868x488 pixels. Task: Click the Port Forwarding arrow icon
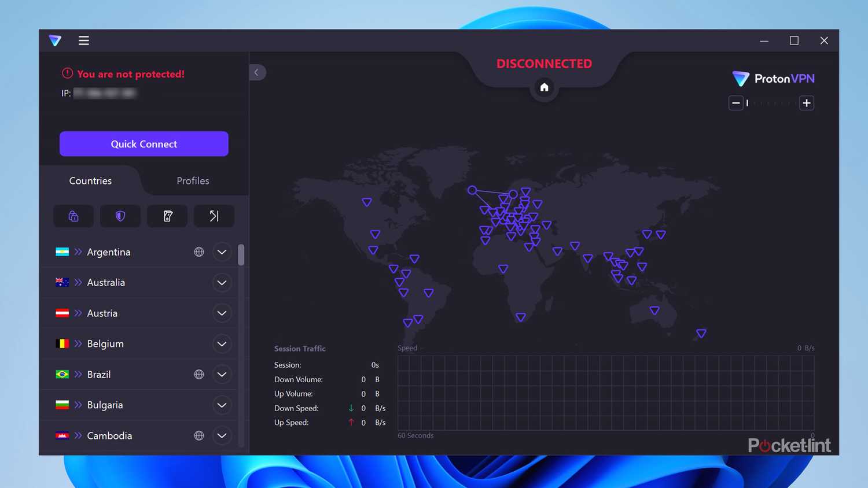pyautogui.click(x=214, y=216)
